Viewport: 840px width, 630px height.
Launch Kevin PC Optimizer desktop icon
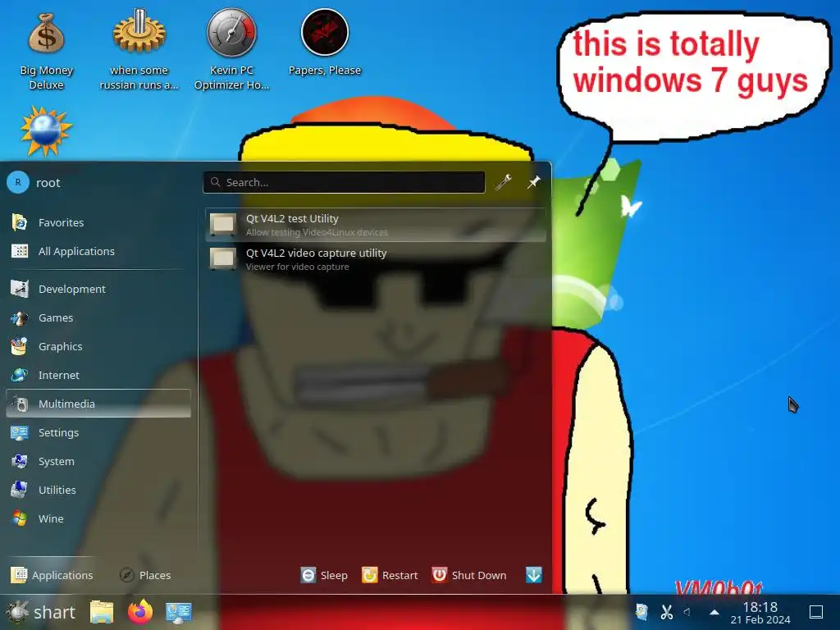point(231,51)
